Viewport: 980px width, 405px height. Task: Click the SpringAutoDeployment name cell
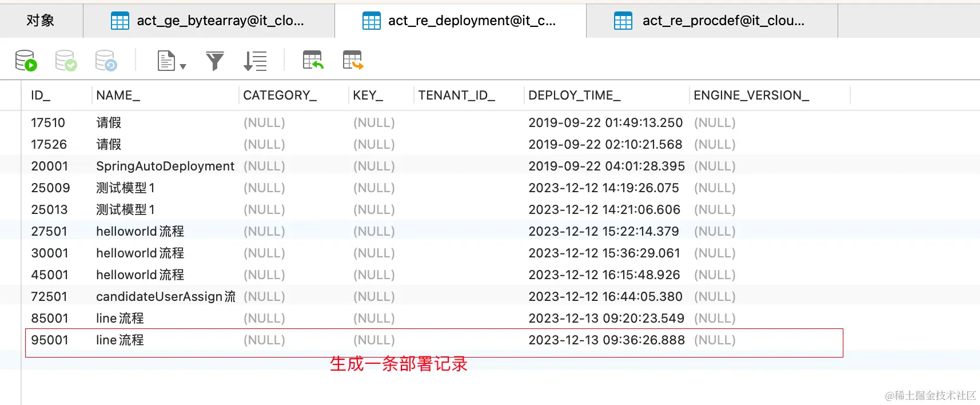click(x=165, y=166)
